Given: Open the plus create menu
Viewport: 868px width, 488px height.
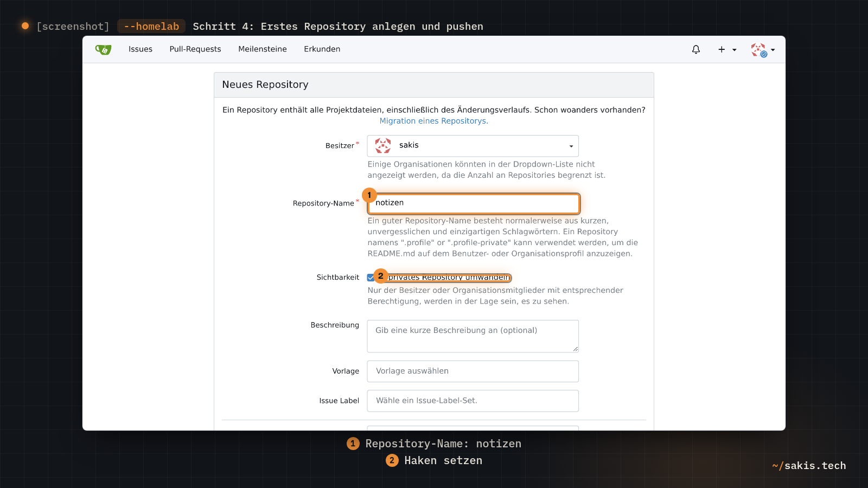Looking at the screenshot, I should click(x=727, y=49).
